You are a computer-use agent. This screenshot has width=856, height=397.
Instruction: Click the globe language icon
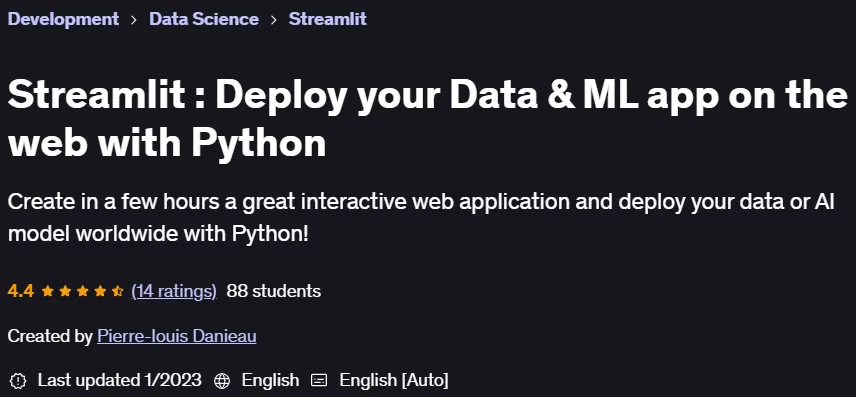(x=222, y=381)
